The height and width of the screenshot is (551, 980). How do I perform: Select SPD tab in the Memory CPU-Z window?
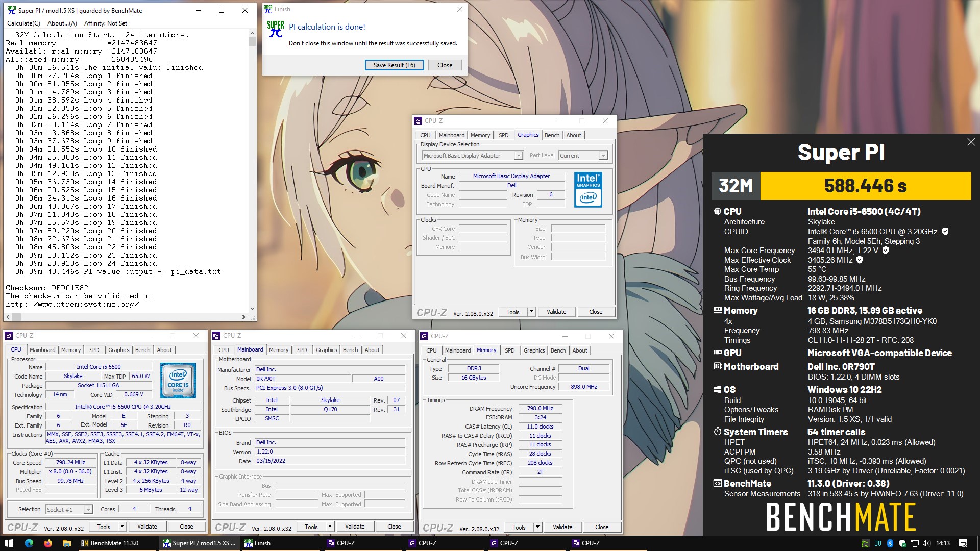[509, 350]
